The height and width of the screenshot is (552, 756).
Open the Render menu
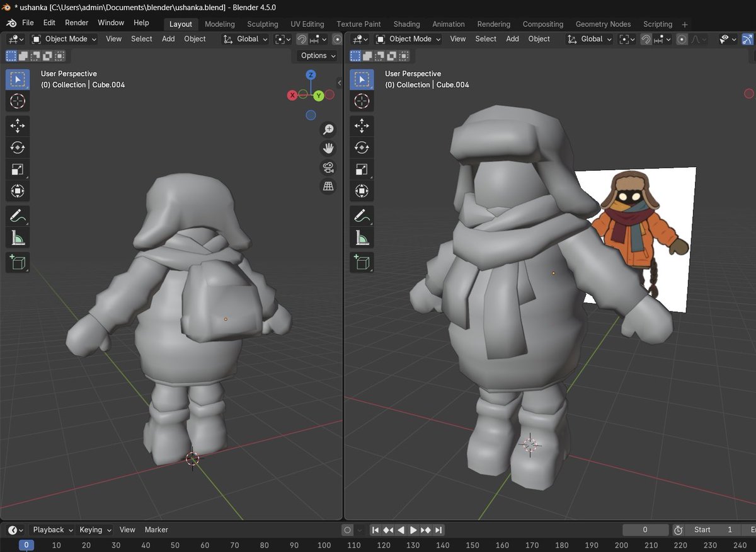coord(77,23)
